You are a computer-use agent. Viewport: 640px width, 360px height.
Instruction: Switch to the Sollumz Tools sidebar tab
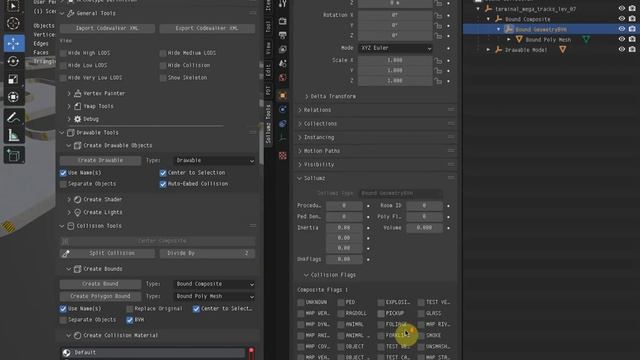pos(268,124)
